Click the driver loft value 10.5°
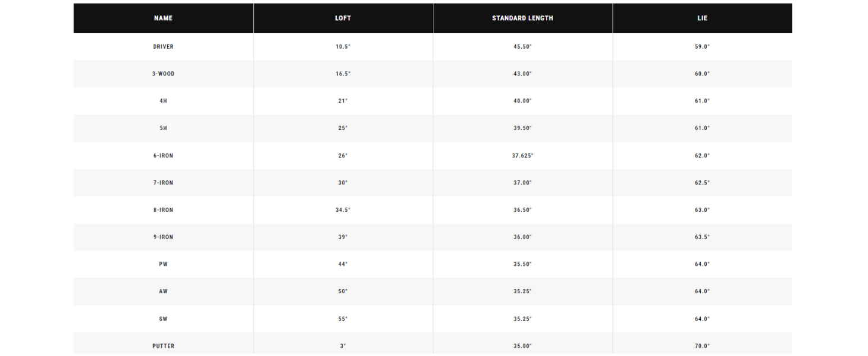 343,46
